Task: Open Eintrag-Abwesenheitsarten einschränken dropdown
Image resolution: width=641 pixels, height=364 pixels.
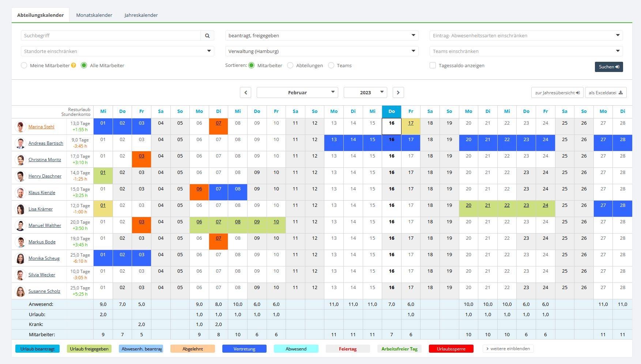Action: click(x=526, y=35)
